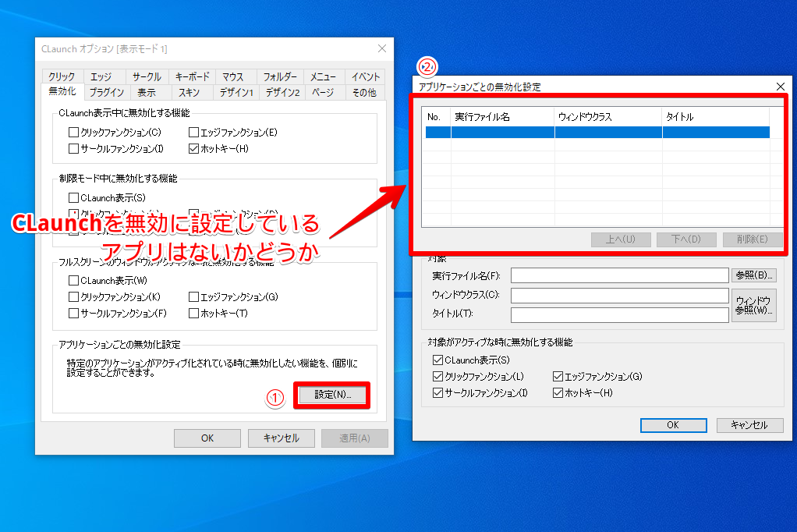Click the ウィンドウ参照(W)... button

tap(754, 305)
